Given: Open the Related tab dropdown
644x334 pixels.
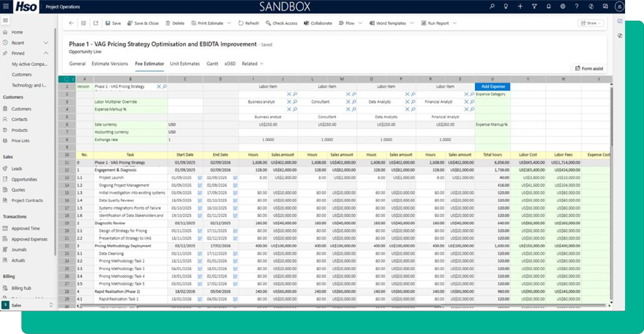Looking at the screenshot, I should click(x=262, y=64).
